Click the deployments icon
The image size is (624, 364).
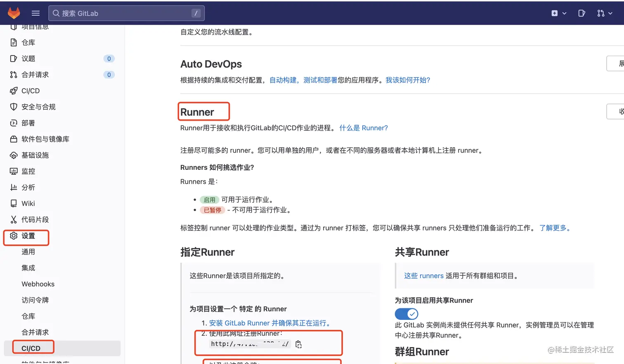pos(14,123)
